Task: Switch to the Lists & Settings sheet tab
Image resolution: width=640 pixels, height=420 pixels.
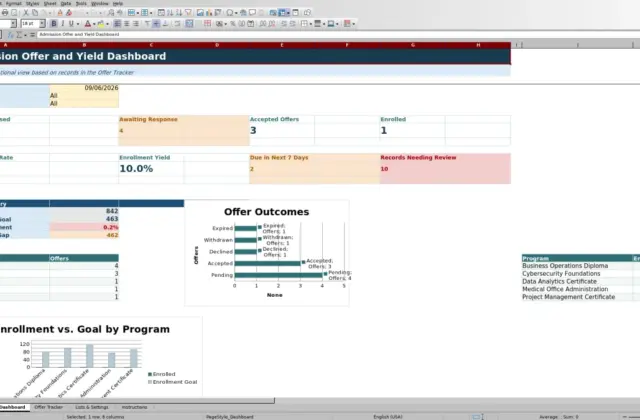Action: [x=92, y=407]
